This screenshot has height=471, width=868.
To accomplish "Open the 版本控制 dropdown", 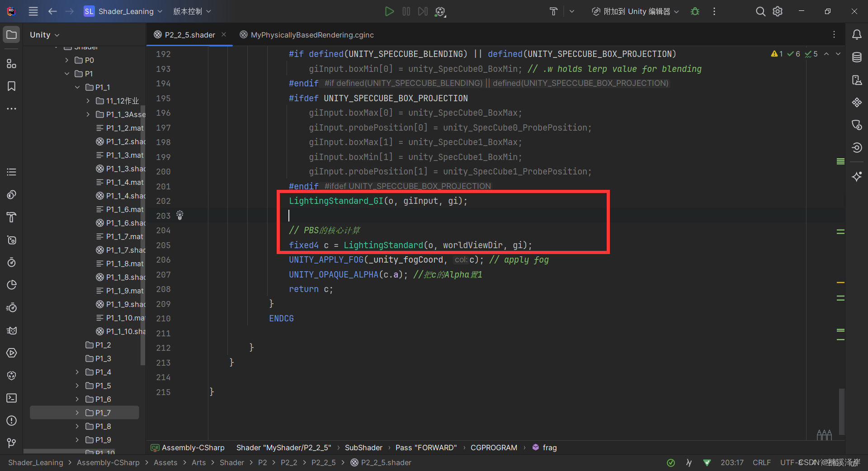I will coord(192,11).
